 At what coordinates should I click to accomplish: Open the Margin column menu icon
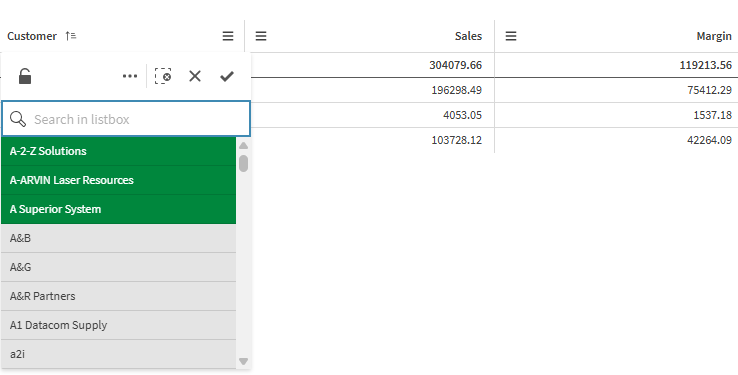click(x=511, y=36)
